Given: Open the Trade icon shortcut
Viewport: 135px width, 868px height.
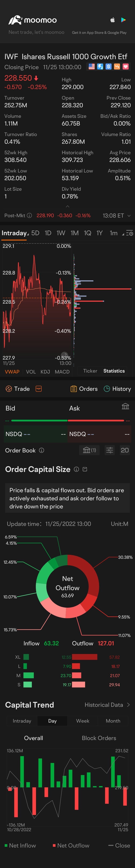Looking at the screenshot, I should click(9, 389).
